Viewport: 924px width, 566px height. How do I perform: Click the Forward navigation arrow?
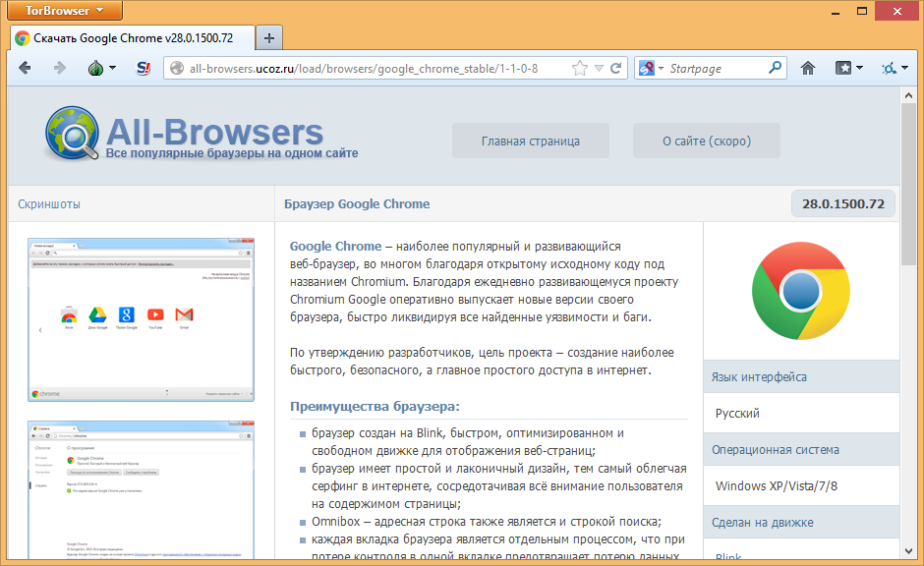point(60,68)
